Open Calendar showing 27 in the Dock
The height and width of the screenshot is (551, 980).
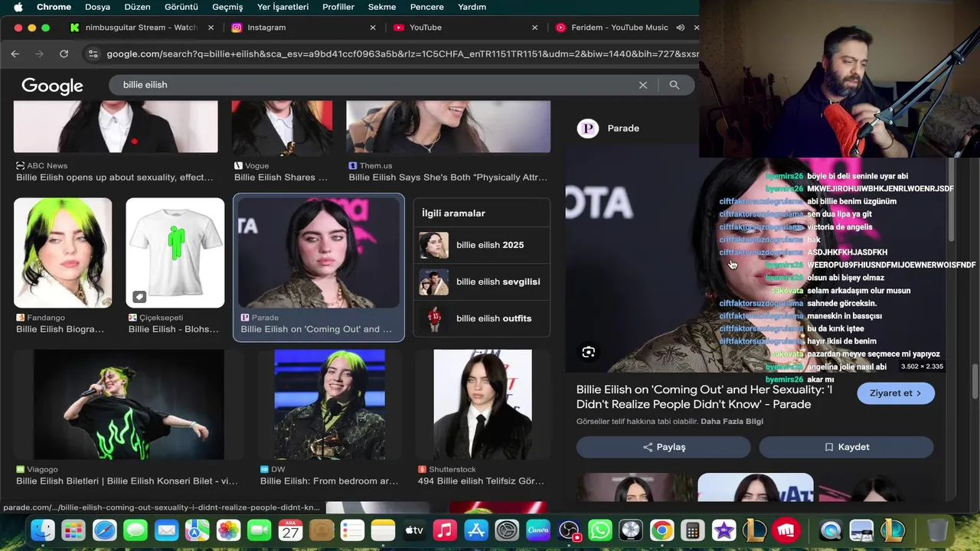pyautogui.click(x=290, y=530)
